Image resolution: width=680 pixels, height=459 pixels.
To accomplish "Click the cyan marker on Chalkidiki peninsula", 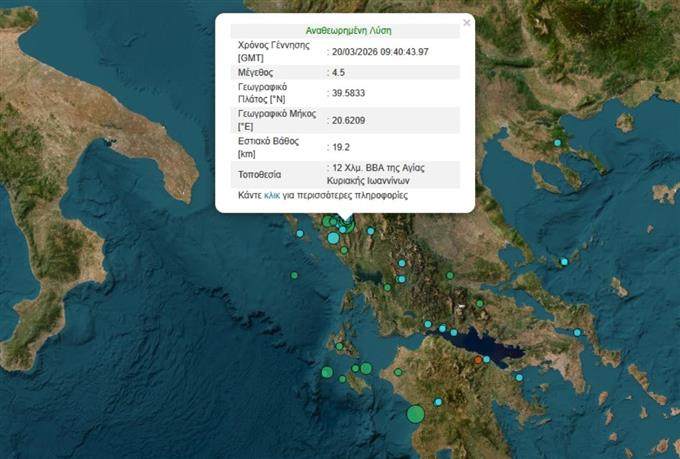I will 558,143.
